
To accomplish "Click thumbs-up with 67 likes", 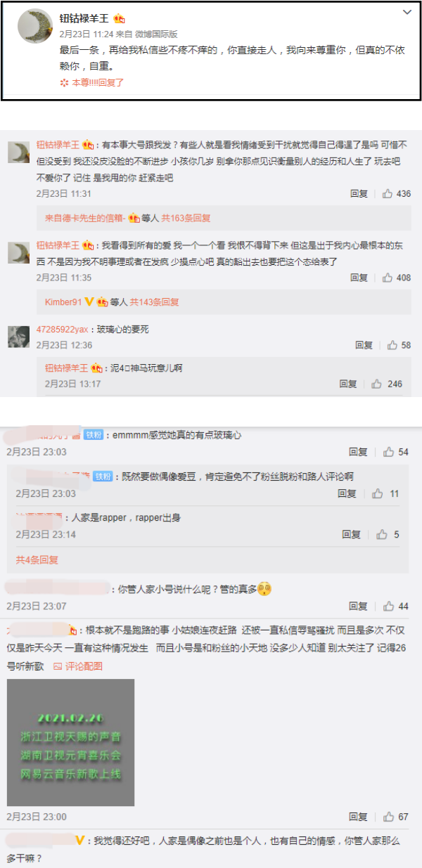I will [389, 817].
